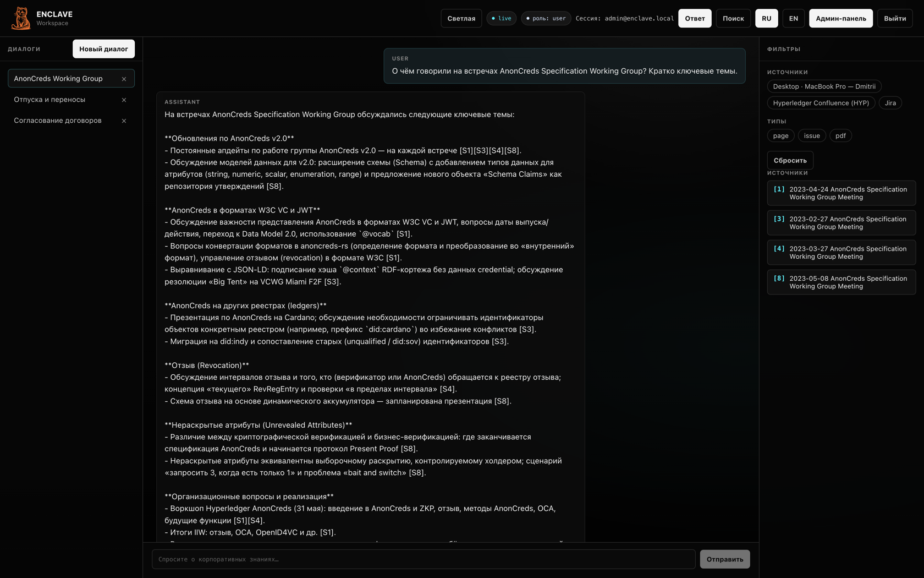
Task: Open AnonCreds Working Group conversation
Action: (x=71, y=79)
